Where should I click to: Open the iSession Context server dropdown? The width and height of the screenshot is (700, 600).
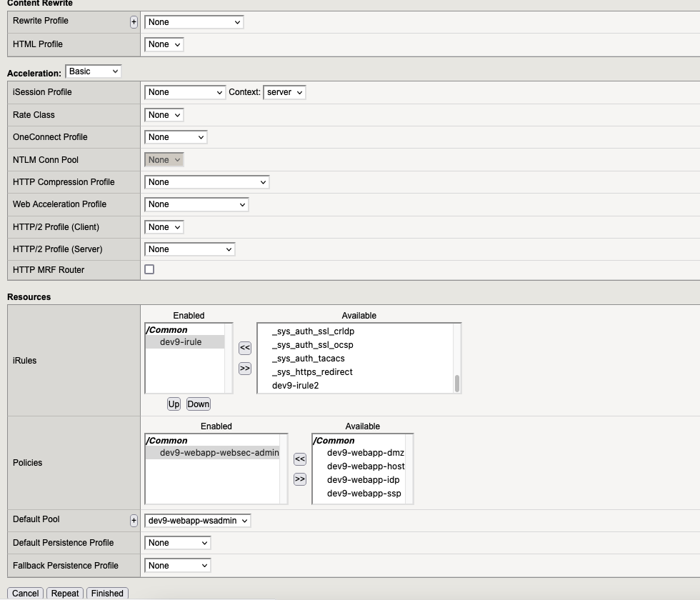(x=284, y=92)
